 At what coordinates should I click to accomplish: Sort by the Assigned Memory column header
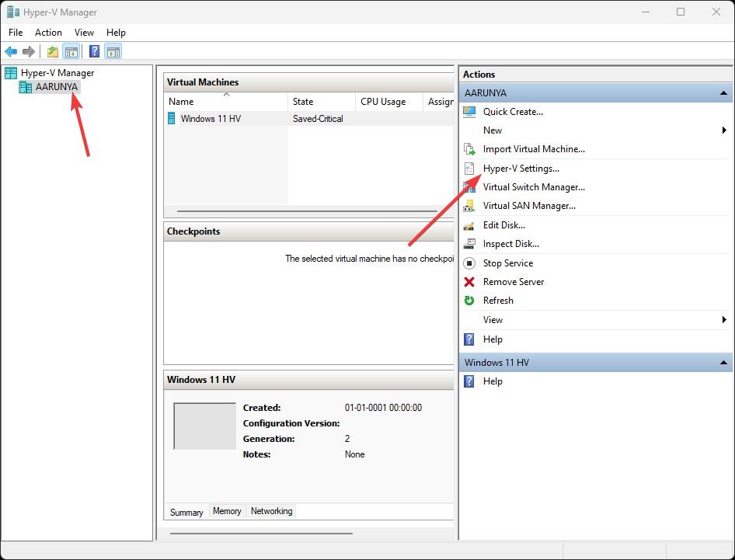coord(439,102)
